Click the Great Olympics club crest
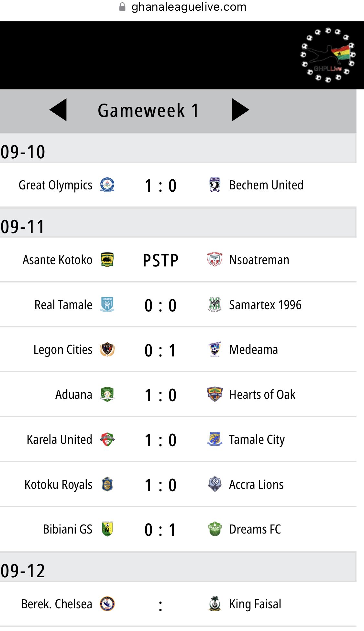This screenshot has width=364, height=631. pyautogui.click(x=107, y=185)
